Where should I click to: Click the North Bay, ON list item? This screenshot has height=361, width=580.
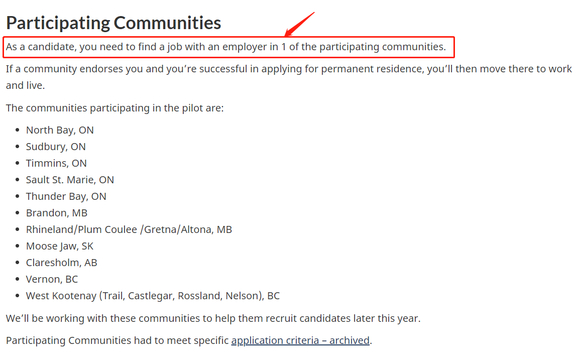60,130
